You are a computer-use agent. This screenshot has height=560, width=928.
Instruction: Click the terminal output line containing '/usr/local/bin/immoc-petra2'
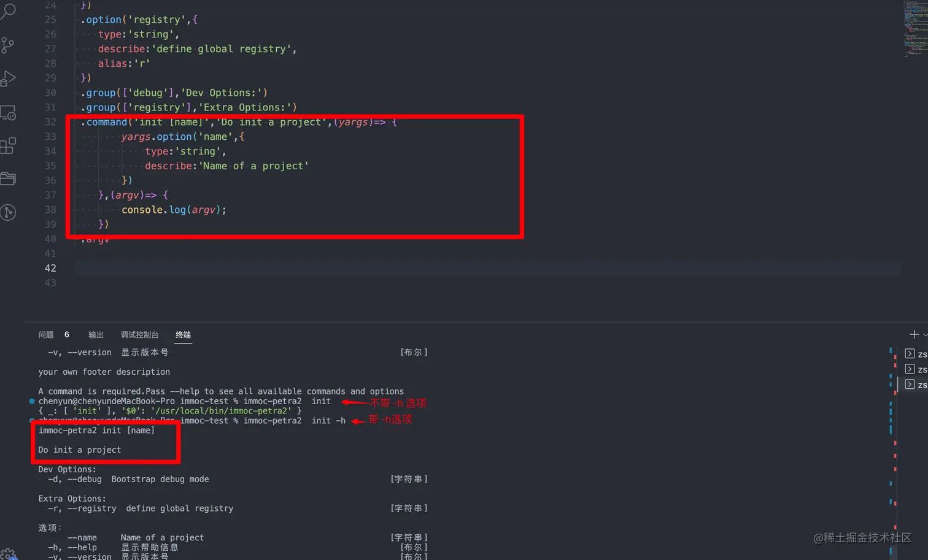[169, 411]
